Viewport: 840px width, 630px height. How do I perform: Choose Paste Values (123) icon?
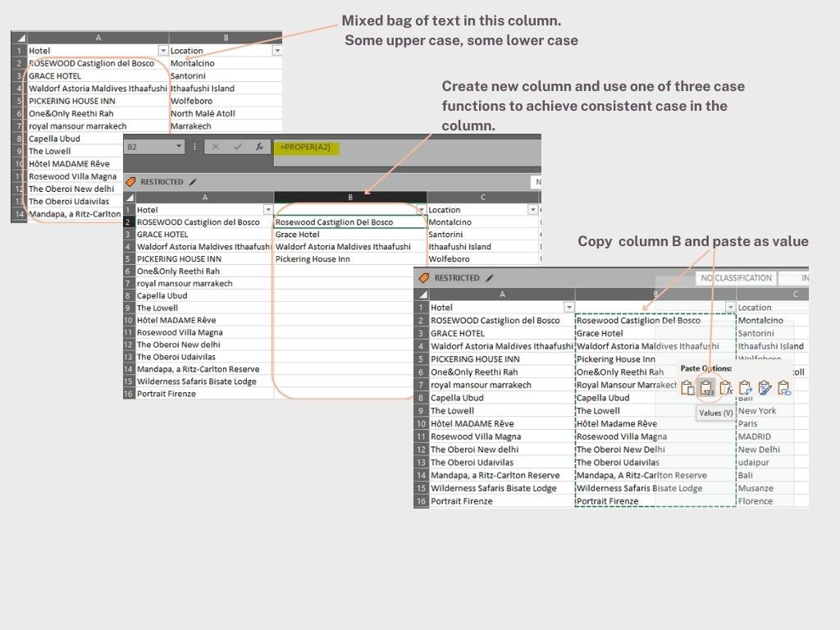point(706,387)
